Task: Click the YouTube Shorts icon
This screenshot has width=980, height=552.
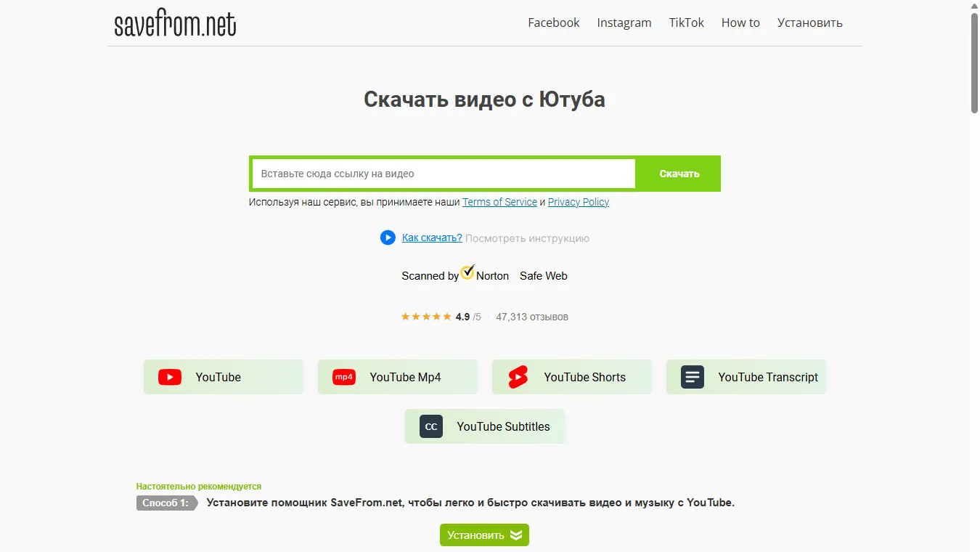Action: [x=518, y=377]
